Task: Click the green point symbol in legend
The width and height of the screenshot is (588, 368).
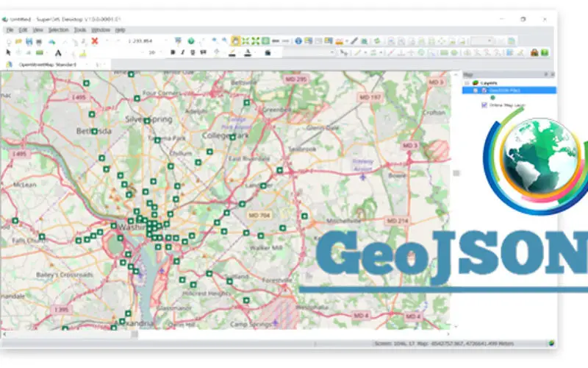Action: pyautogui.click(x=492, y=98)
